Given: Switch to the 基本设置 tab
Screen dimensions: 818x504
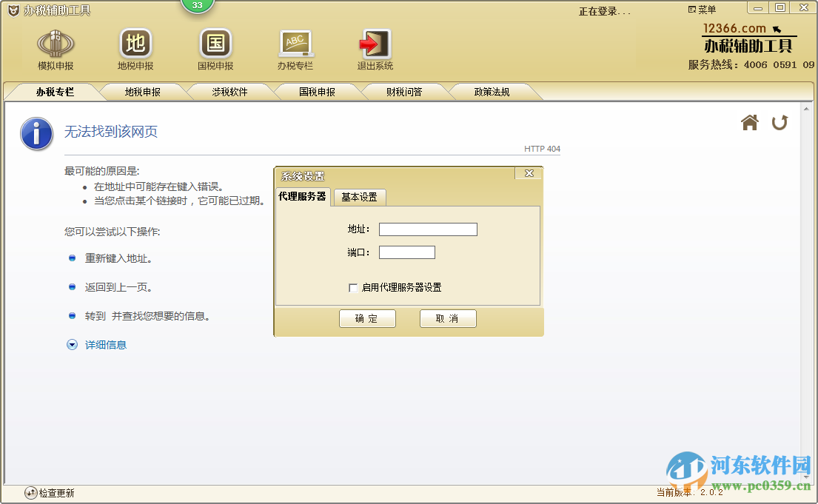Looking at the screenshot, I should point(361,197).
